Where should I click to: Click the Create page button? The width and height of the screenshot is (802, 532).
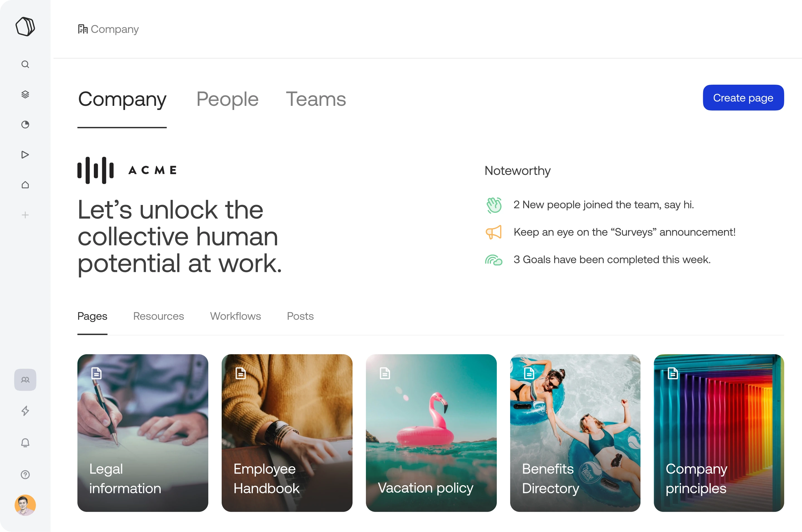point(743,98)
